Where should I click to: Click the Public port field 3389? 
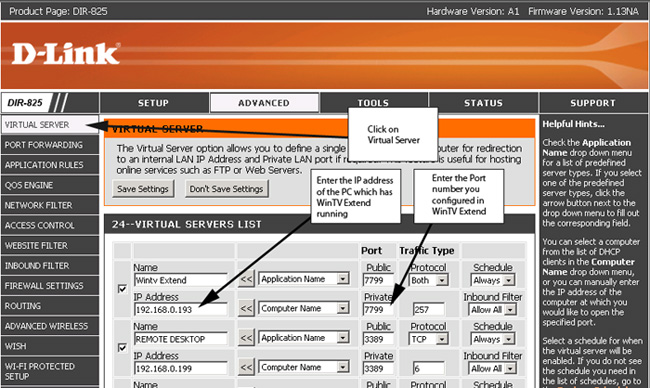coord(378,340)
